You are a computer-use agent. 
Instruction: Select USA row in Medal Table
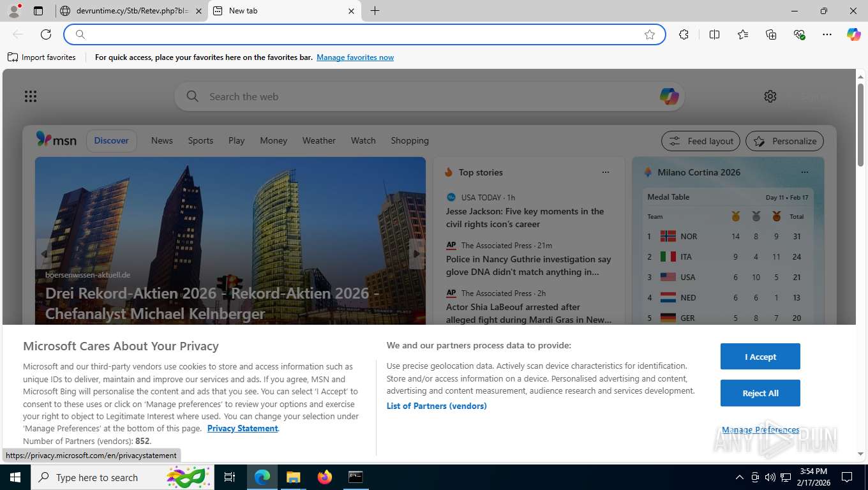point(728,277)
